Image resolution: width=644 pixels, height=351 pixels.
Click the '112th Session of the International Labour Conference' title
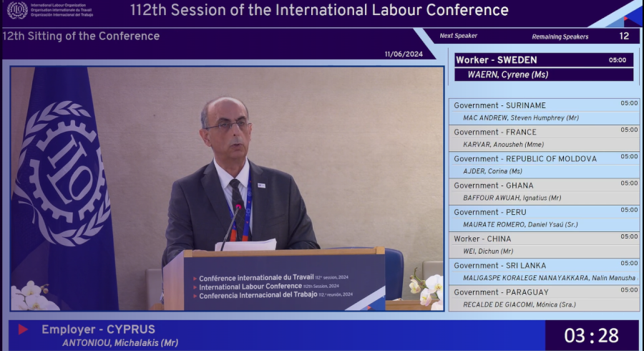319,10
